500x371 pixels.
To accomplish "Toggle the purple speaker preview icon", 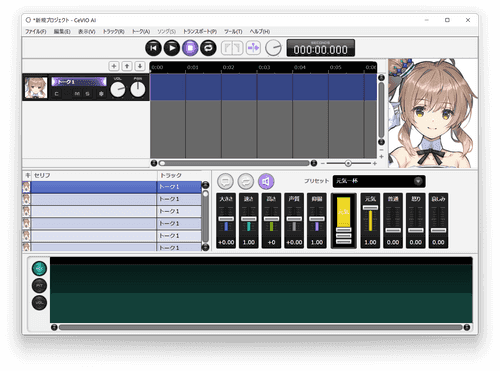I will (266, 181).
